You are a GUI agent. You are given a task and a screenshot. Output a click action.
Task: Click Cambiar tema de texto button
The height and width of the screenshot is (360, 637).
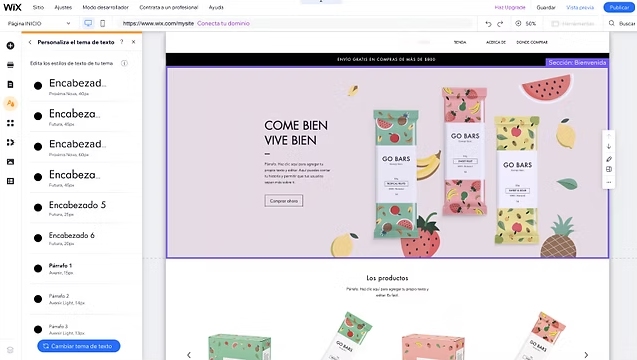[79, 346]
